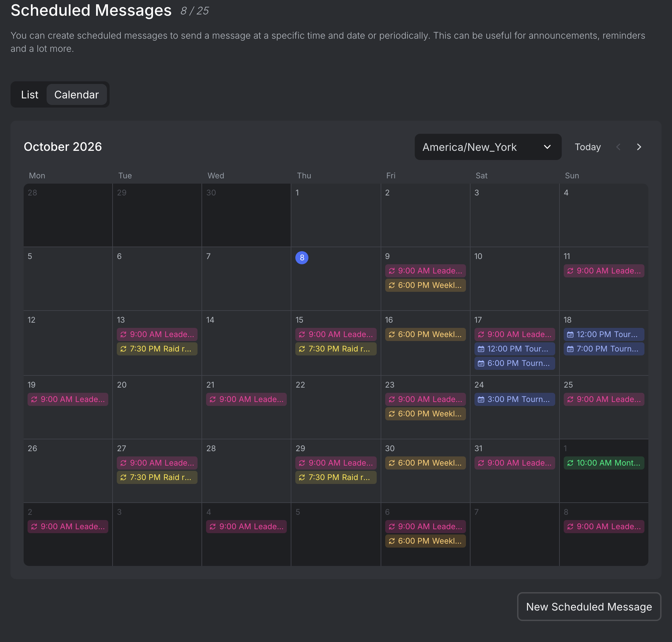
Task: Open 9:00 AM Leade... event on October 21
Action: pos(246,399)
